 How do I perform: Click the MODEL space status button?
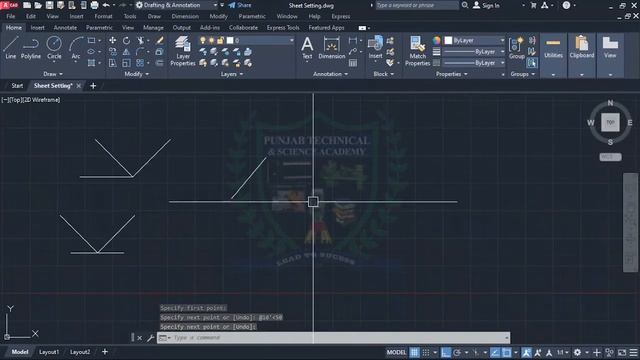pyautogui.click(x=396, y=352)
